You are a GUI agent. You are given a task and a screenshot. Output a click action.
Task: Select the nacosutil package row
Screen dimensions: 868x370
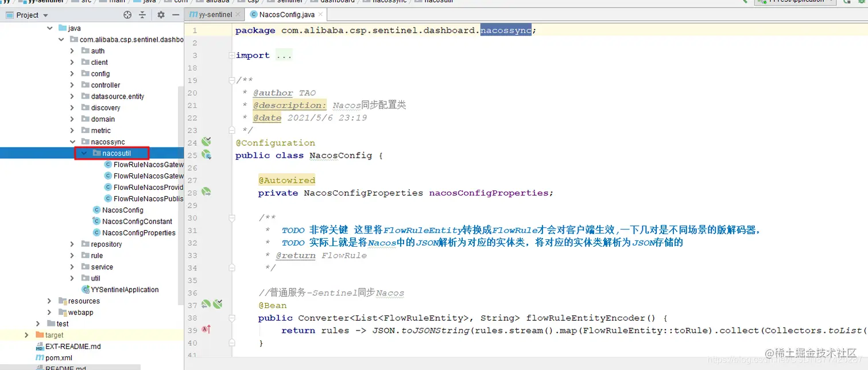point(92,153)
